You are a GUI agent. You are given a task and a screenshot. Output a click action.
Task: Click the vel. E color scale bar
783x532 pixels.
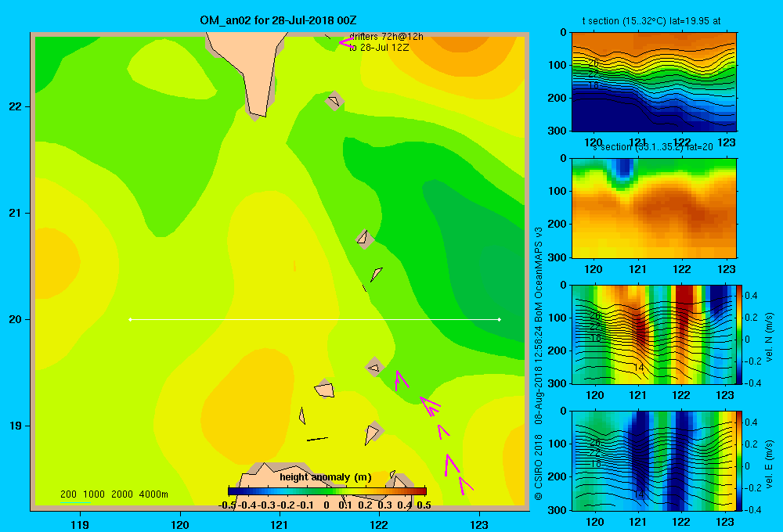(739, 460)
